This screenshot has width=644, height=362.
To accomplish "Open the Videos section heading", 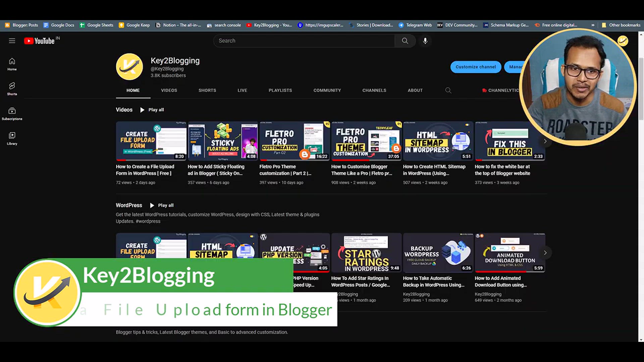I will tap(124, 110).
